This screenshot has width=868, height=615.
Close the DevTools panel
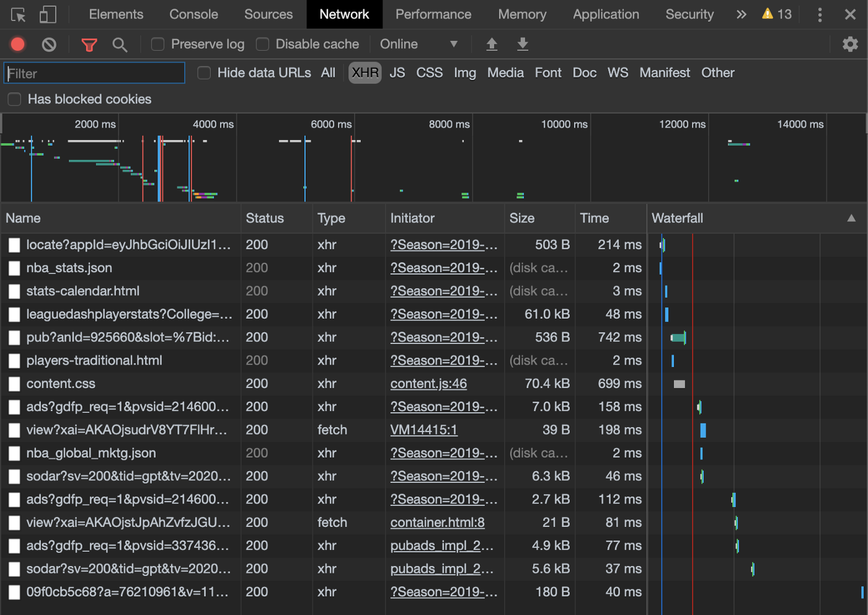tap(850, 14)
